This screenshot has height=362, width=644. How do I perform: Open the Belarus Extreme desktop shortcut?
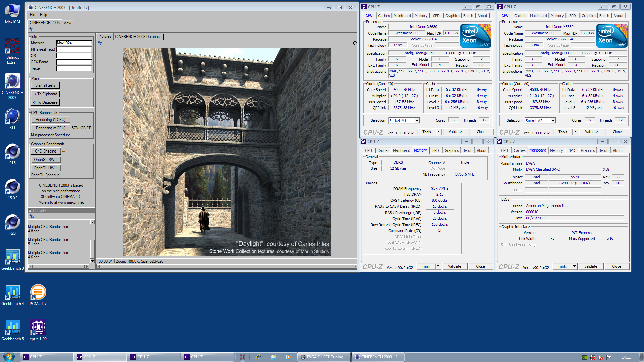tap(12, 50)
